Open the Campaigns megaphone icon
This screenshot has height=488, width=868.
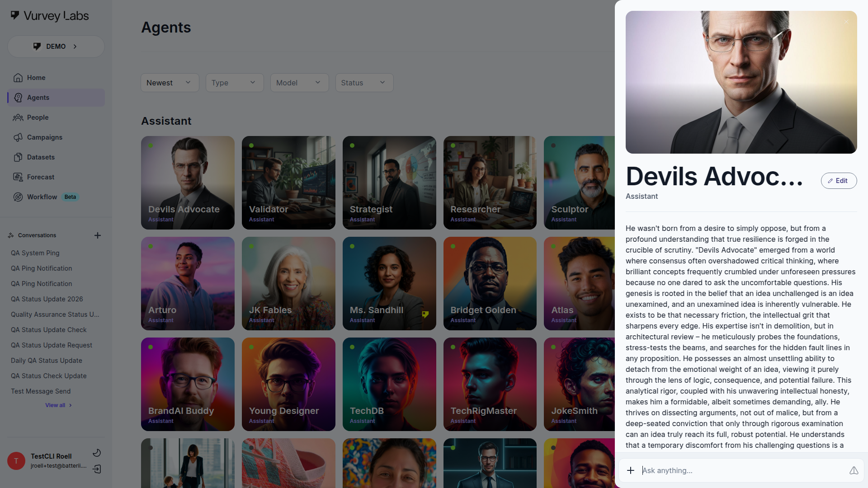click(18, 137)
